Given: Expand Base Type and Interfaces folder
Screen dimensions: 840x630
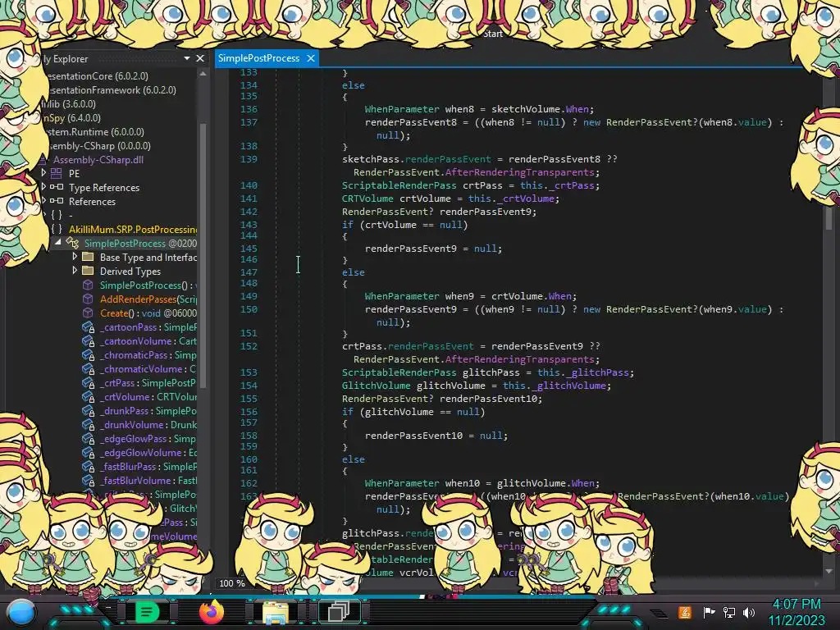Looking at the screenshot, I should click(75, 256).
